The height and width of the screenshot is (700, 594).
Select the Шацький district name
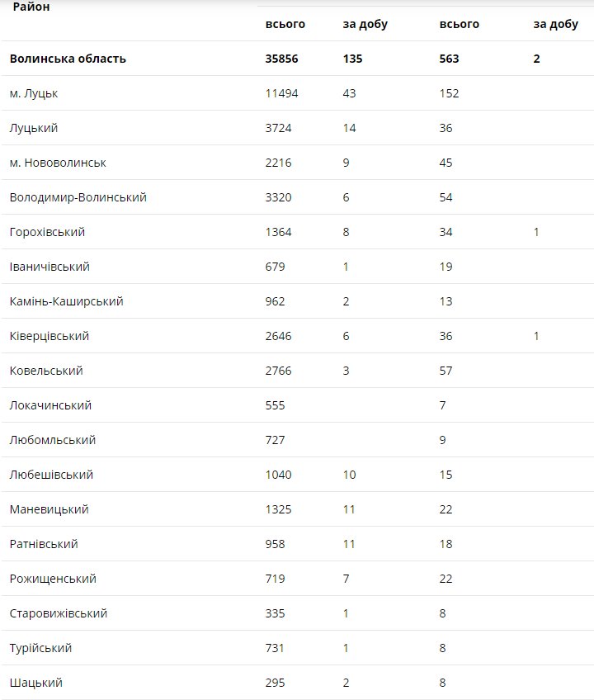click(36, 683)
